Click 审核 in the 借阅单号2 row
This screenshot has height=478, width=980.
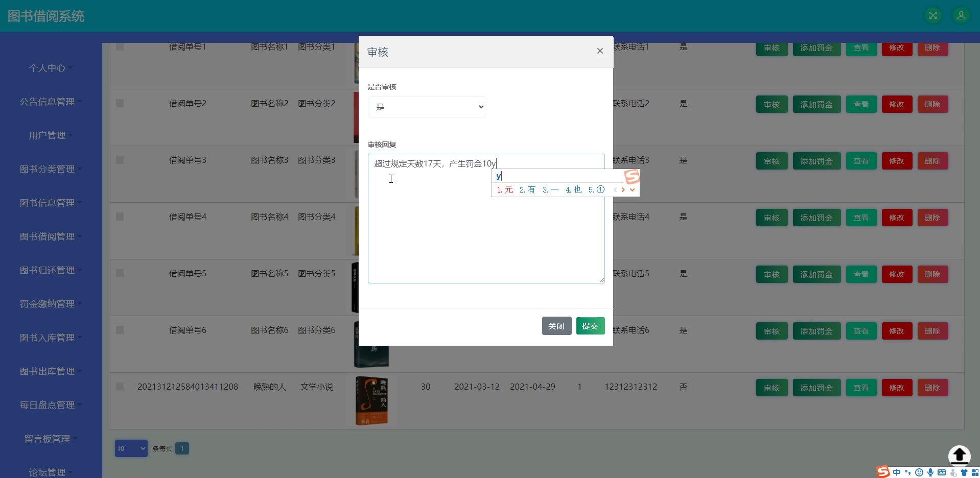tap(772, 104)
